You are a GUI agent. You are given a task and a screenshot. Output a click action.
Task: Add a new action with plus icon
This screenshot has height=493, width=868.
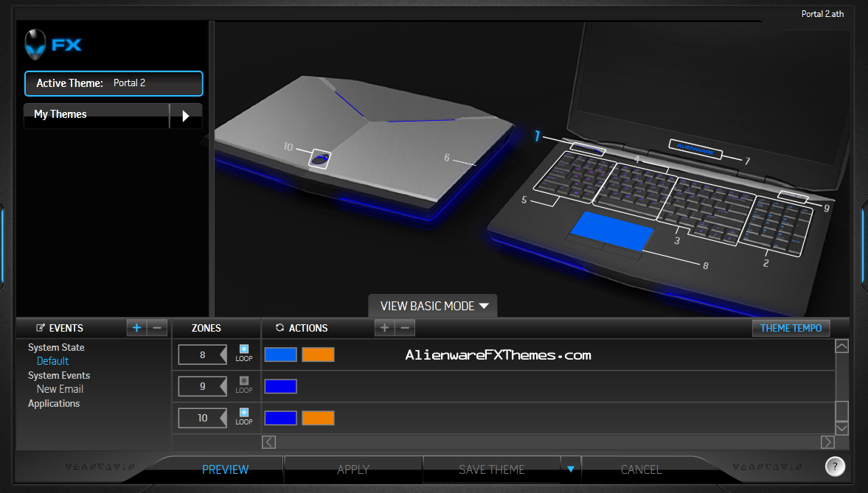[385, 328]
